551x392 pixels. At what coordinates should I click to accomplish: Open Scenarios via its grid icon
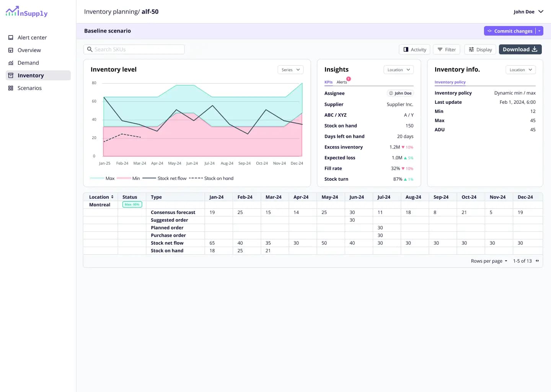point(11,88)
